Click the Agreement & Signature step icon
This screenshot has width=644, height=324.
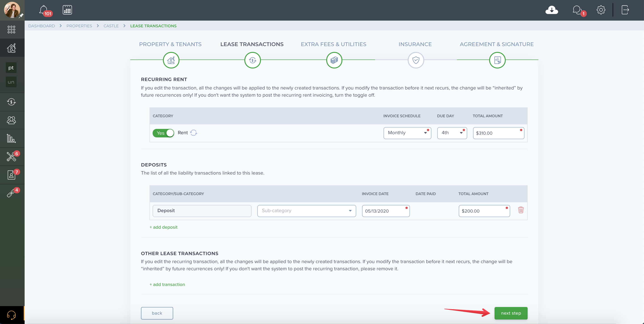[x=497, y=60]
